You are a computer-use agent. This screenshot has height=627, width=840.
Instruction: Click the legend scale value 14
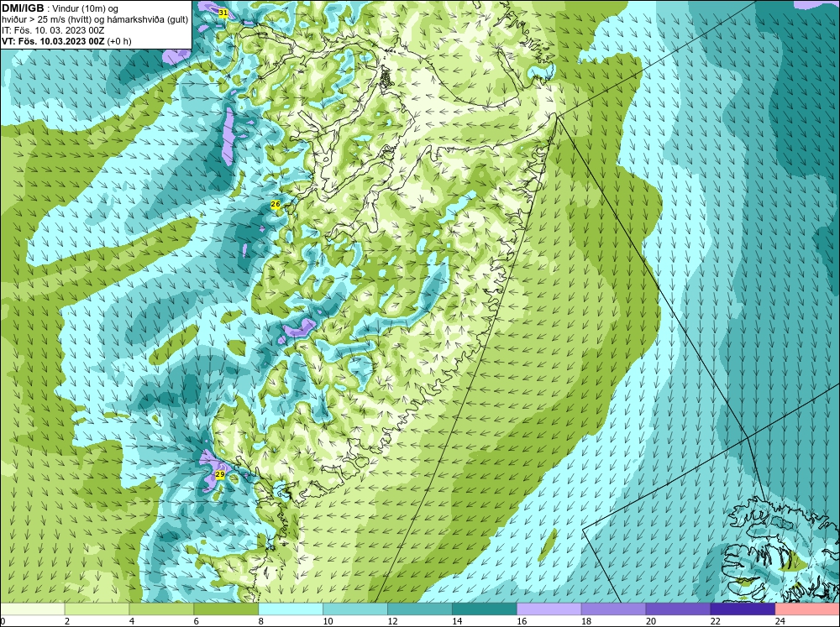point(457,621)
